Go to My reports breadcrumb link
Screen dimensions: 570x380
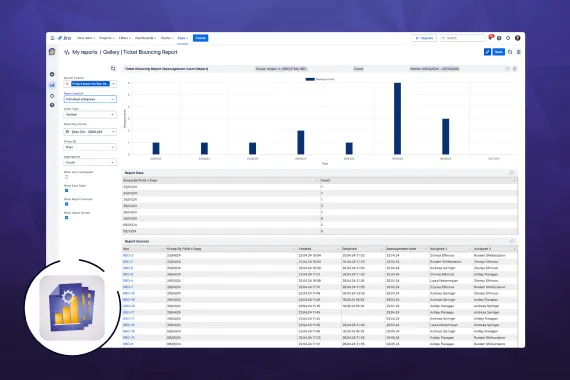tap(85, 52)
